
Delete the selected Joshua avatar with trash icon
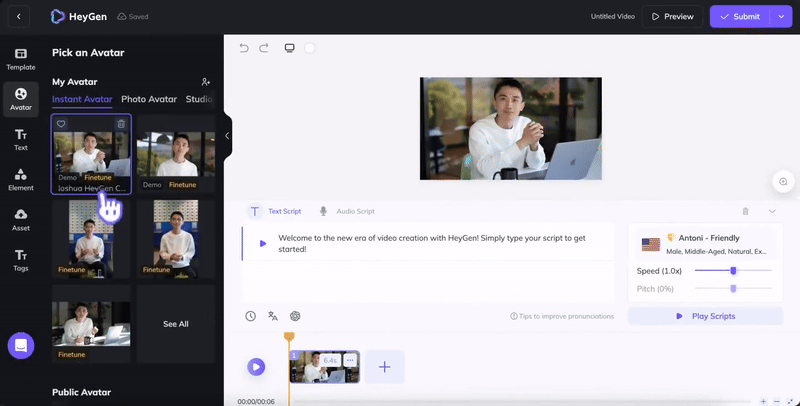pos(121,124)
